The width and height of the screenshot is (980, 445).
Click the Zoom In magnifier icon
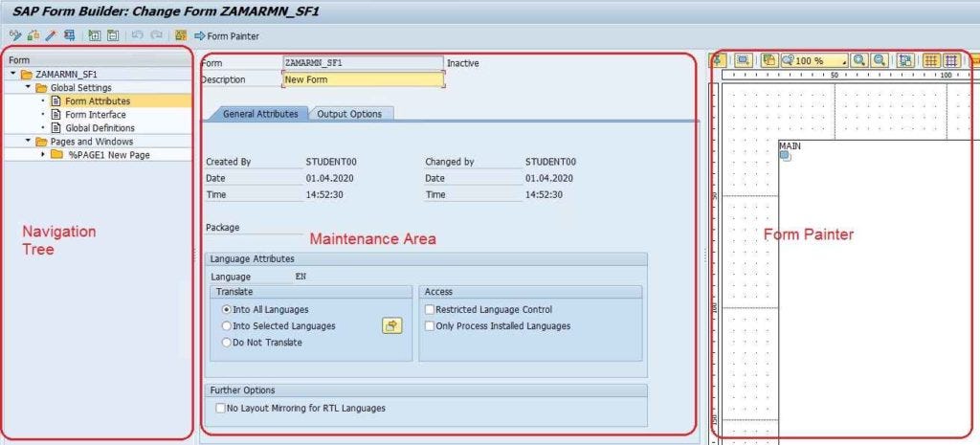[860, 60]
